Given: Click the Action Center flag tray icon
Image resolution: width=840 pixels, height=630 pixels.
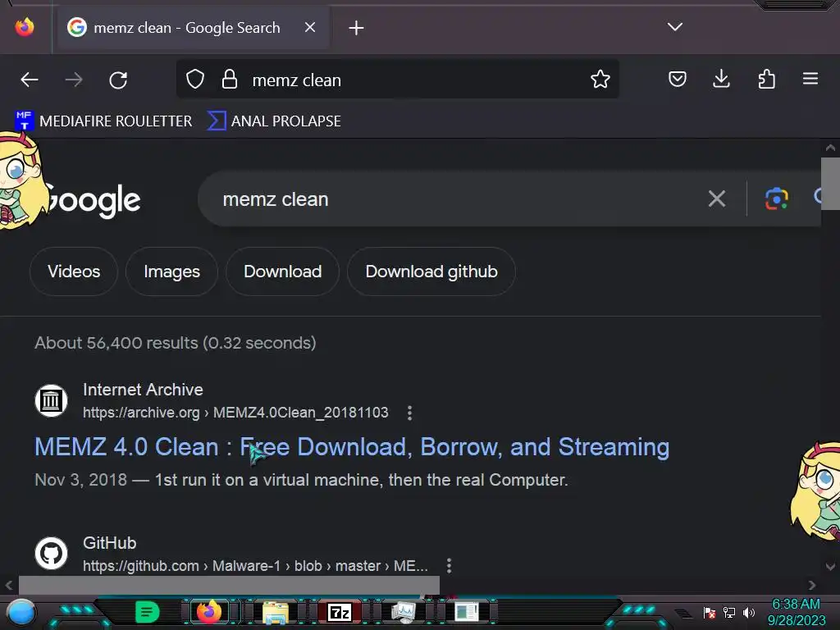Looking at the screenshot, I should [x=710, y=612].
